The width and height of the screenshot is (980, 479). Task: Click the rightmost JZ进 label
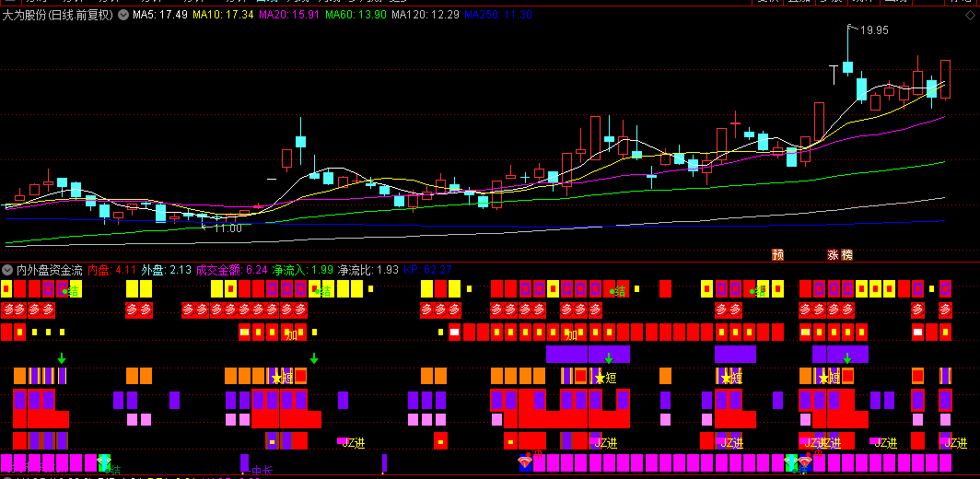pos(956,443)
